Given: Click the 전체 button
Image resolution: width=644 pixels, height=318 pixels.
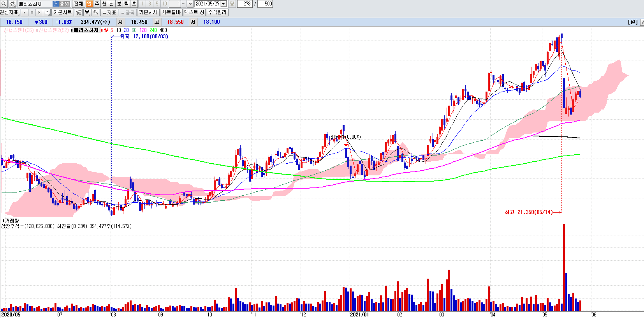Looking at the screenshot, I should [x=78, y=4].
